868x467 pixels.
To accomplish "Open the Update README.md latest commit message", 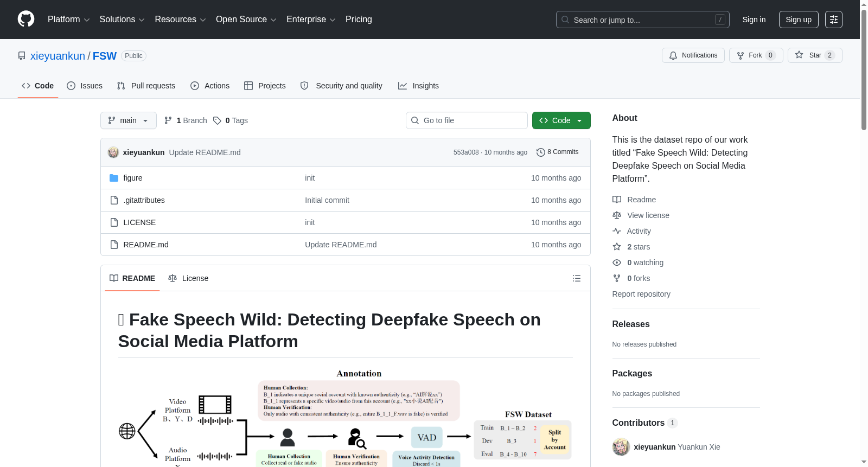I will coord(205,152).
